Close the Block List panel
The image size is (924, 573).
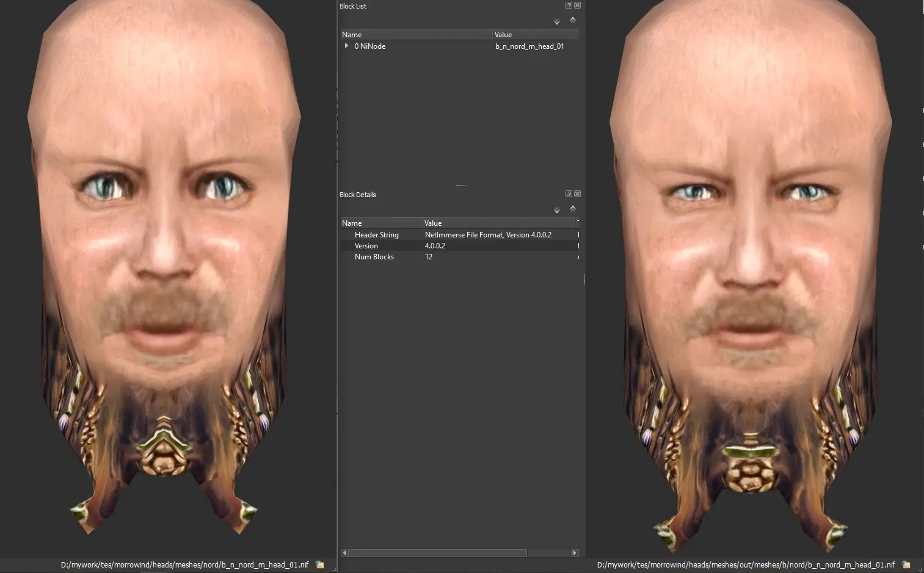pos(577,5)
